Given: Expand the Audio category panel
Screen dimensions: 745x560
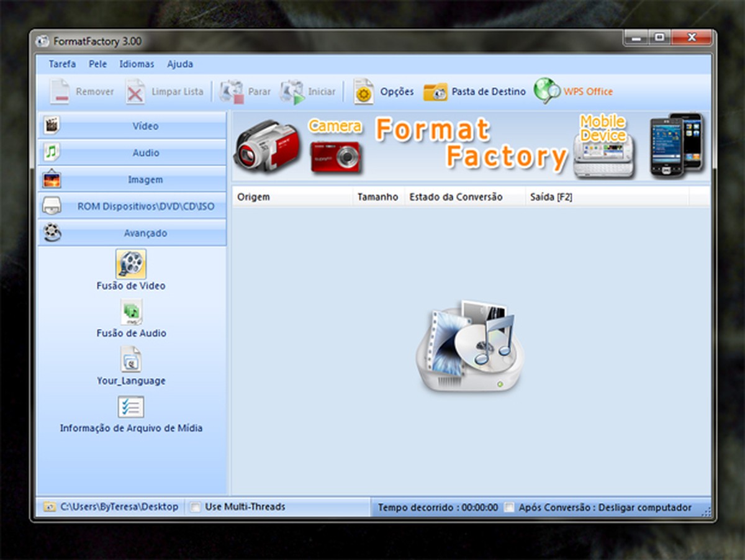Looking at the screenshot, I should click(132, 152).
